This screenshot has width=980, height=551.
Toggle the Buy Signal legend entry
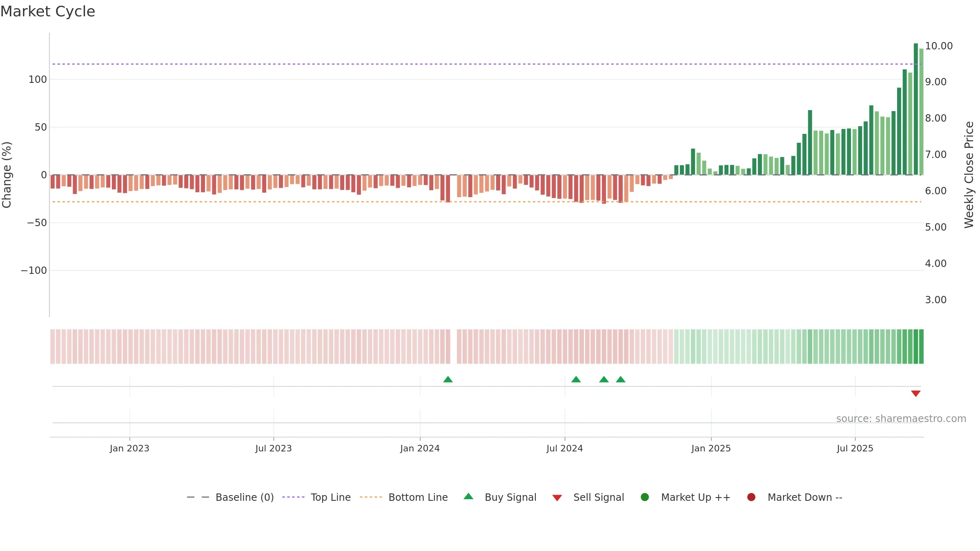pos(500,497)
